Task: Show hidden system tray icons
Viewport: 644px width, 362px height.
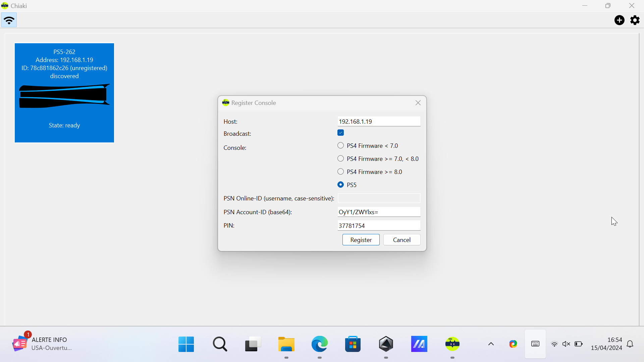Action: point(491,344)
